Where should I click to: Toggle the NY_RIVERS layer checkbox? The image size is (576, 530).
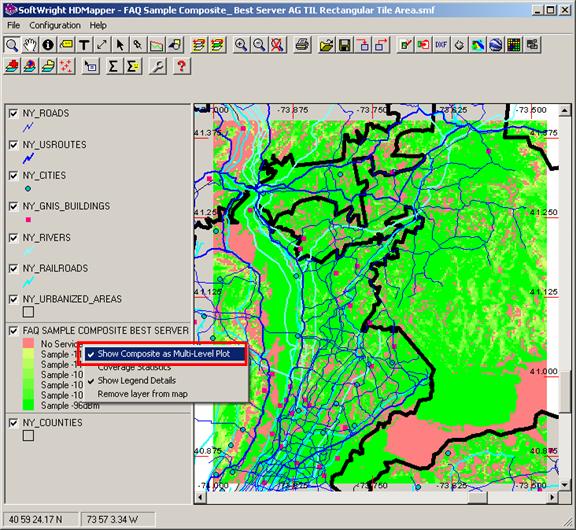click(x=14, y=238)
